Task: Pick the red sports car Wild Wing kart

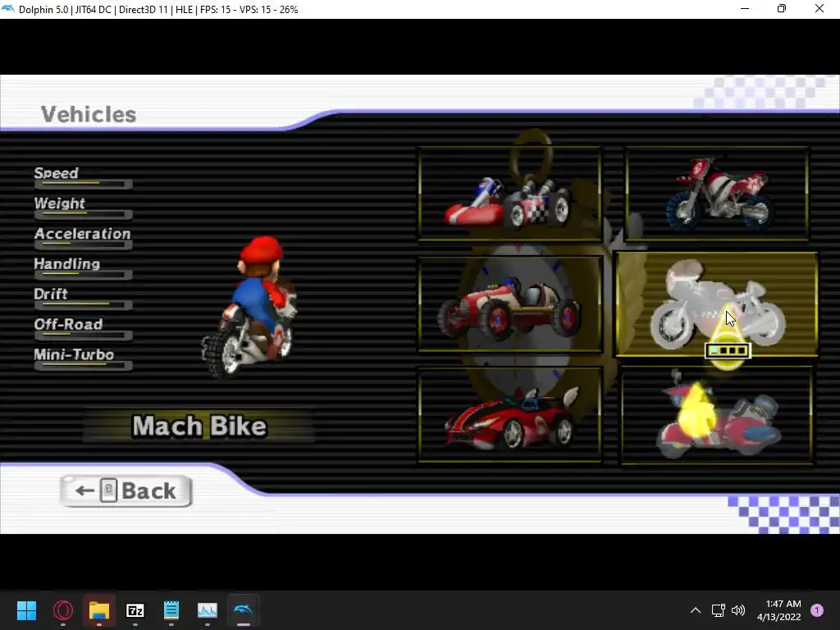Action: 509,414
